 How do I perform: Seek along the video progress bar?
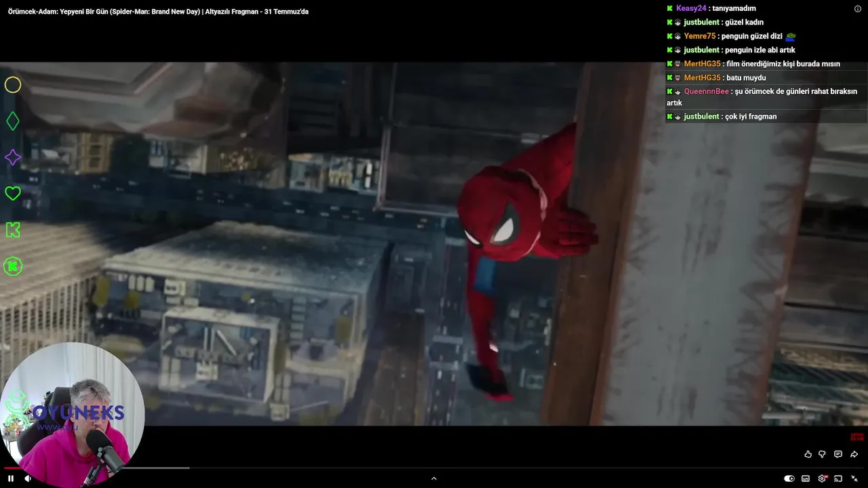[x=434, y=468]
